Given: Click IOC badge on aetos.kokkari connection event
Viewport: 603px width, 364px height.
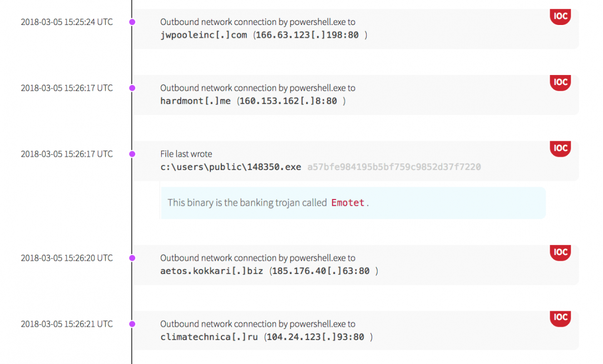Looking at the screenshot, I should point(561,252).
